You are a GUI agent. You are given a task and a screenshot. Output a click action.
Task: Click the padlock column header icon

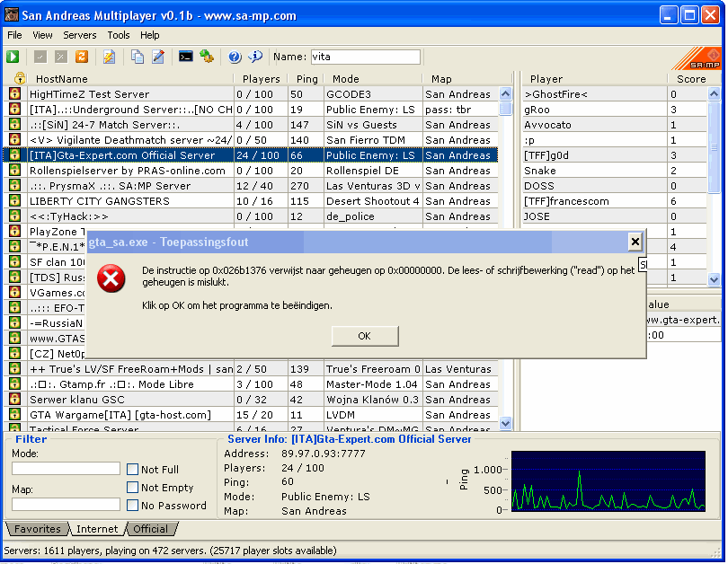tap(20, 78)
